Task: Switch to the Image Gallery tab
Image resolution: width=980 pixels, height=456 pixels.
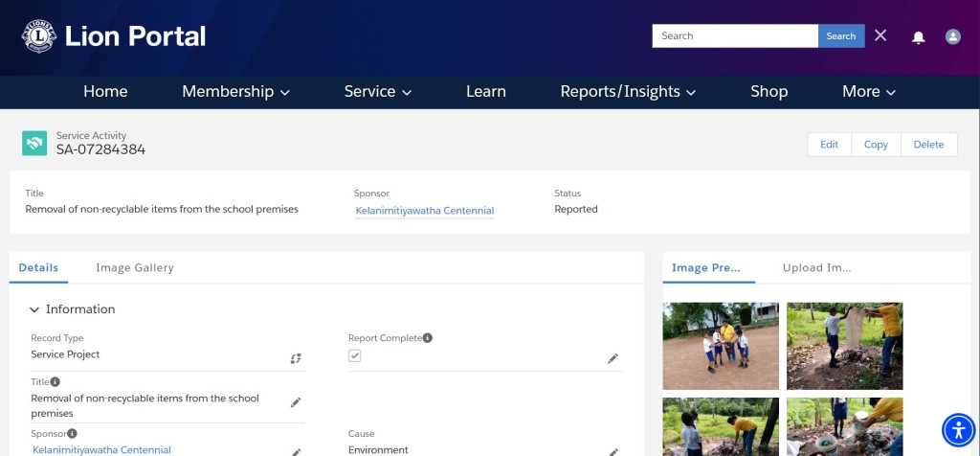Action: (134, 267)
